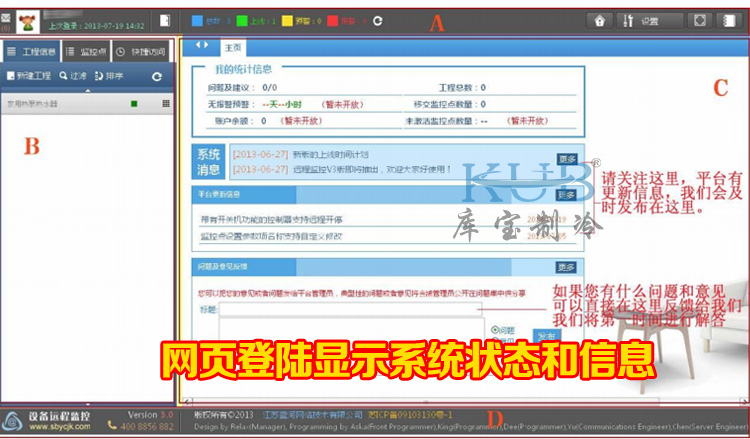Screen dimensions: 750x439
Task: Select the 家用热泵热水器 project row
Action: [x=87, y=104]
